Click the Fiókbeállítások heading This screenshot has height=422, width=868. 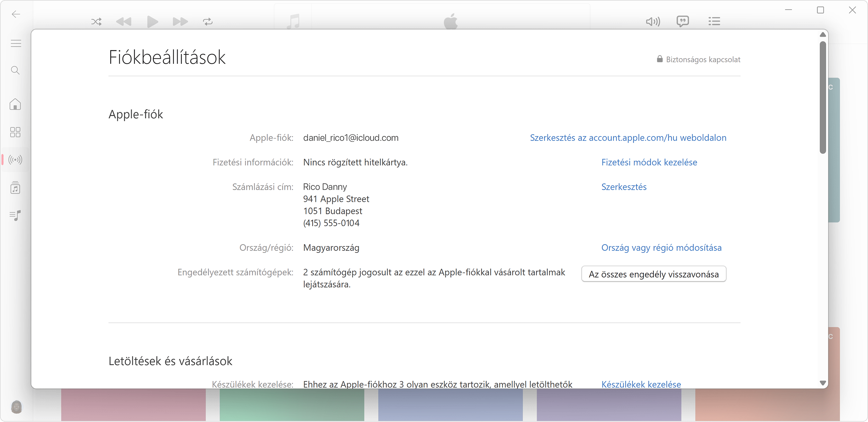click(167, 57)
